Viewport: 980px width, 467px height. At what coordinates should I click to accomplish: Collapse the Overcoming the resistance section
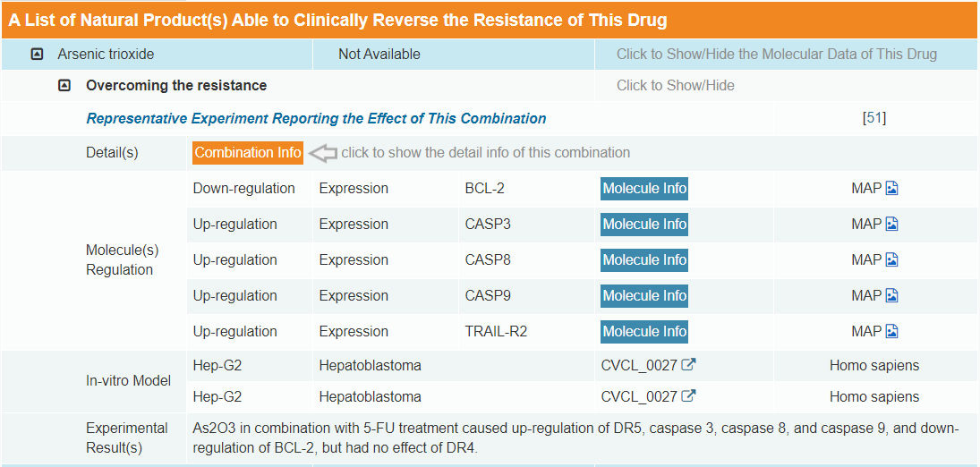(x=64, y=86)
